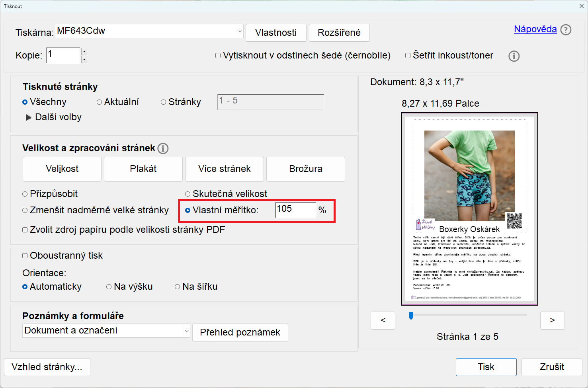Switch to the Plakát option

[143, 169]
